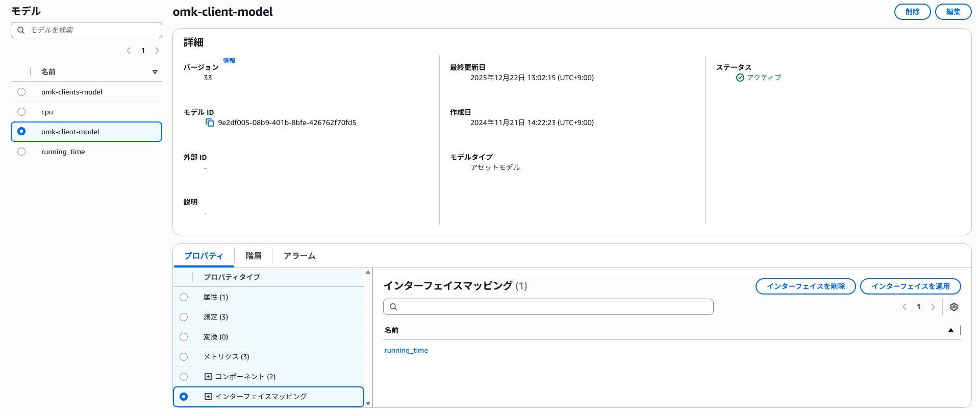Go to previous page in model list
This screenshot has height=416, width=980.
pyautogui.click(x=129, y=51)
